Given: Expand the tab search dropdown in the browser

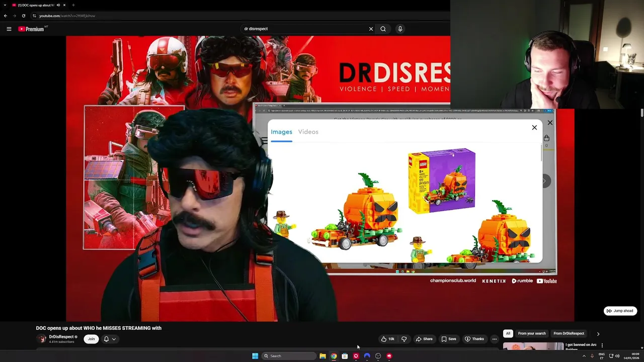Looking at the screenshot, I should pos(4,5).
